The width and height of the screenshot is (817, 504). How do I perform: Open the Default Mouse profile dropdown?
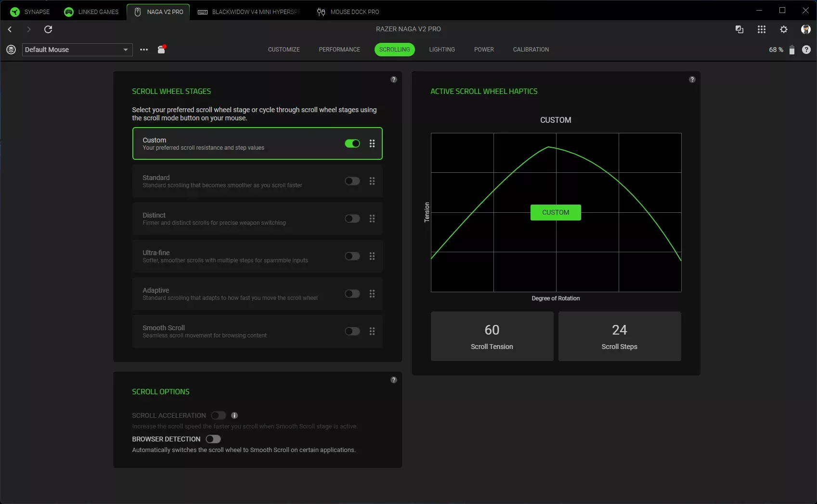tap(78, 50)
